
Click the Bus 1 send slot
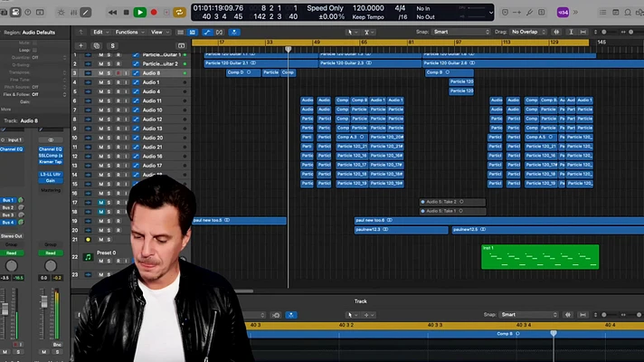point(8,200)
